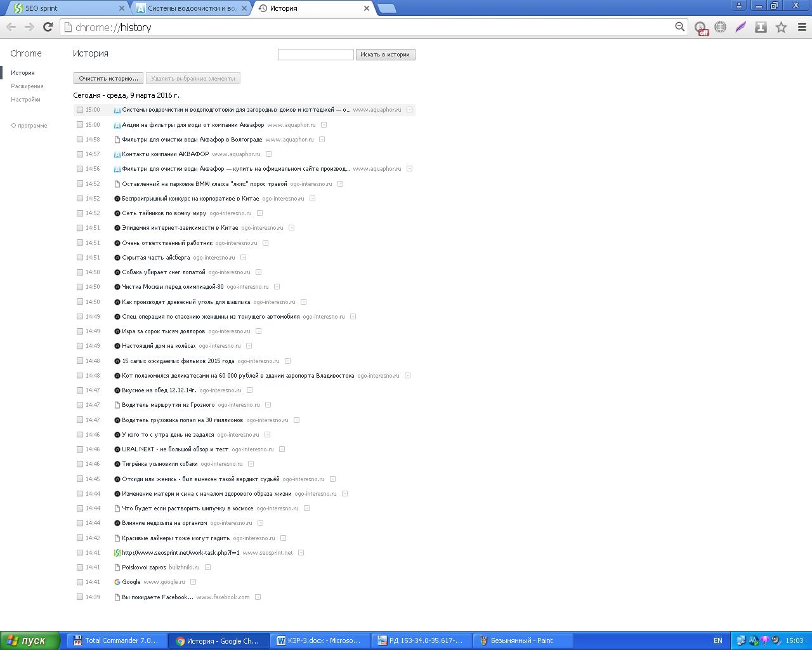Tick the checkbox for 'Акции на фильтры для воды'
812x650 pixels.
(x=80, y=125)
